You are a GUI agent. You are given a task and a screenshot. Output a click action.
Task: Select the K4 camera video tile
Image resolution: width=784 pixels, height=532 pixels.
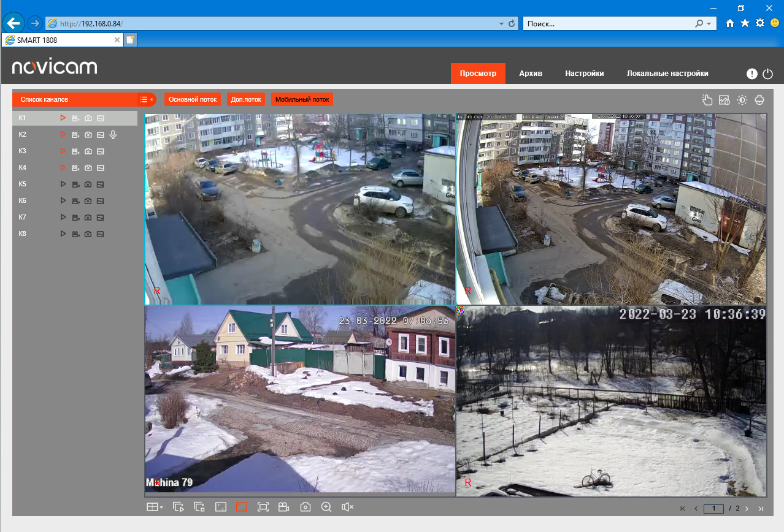tap(612, 401)
